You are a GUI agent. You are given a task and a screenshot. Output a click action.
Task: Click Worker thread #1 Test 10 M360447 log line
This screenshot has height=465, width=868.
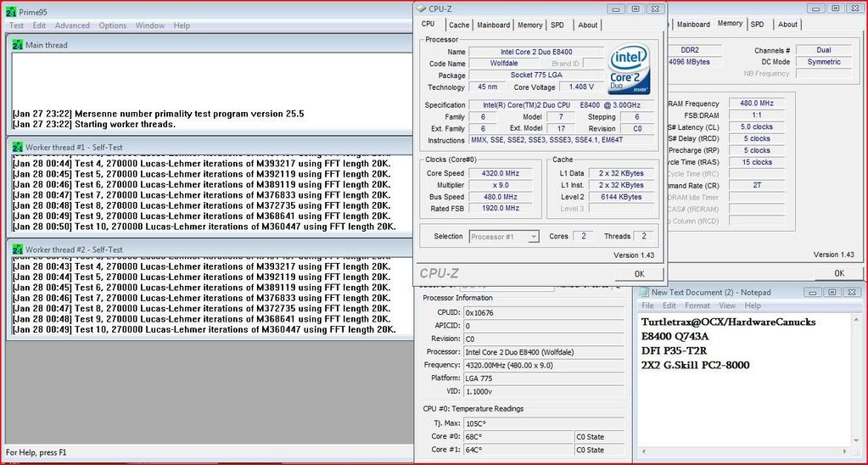[x=204, y=227]
